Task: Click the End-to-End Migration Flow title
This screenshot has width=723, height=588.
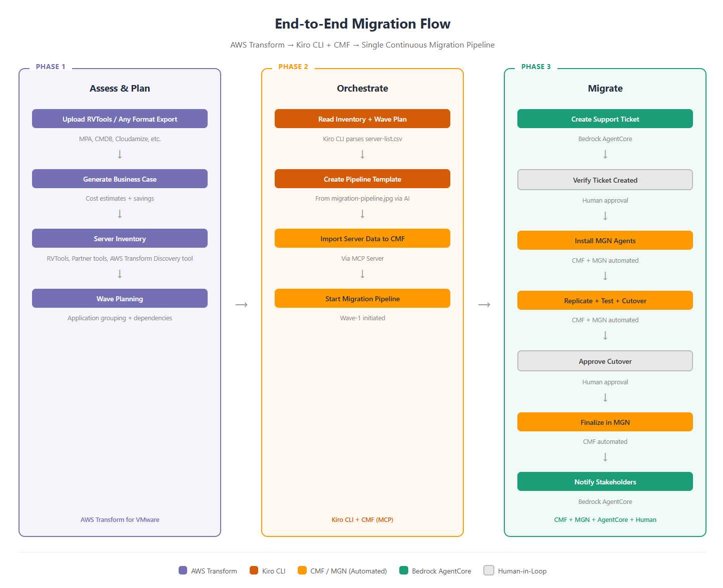Action: (362, 24)
